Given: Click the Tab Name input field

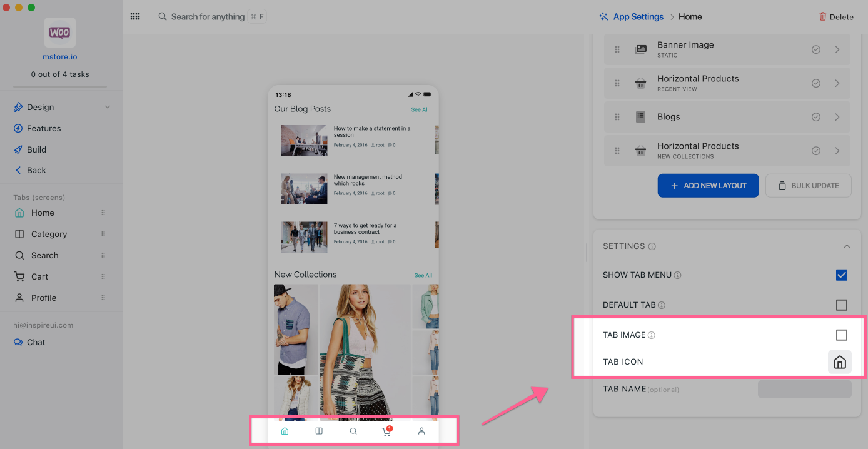Looking at the screenshot, I should 804,389.
